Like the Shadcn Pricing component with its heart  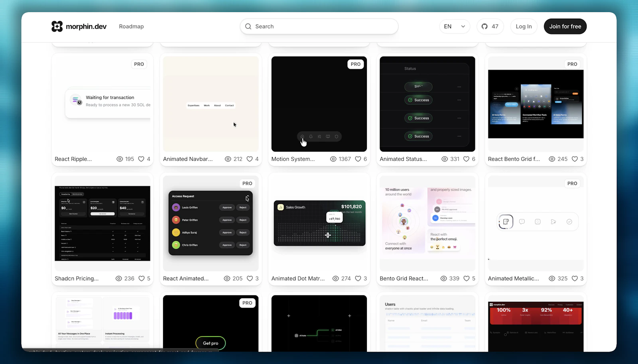click(141, 279)
